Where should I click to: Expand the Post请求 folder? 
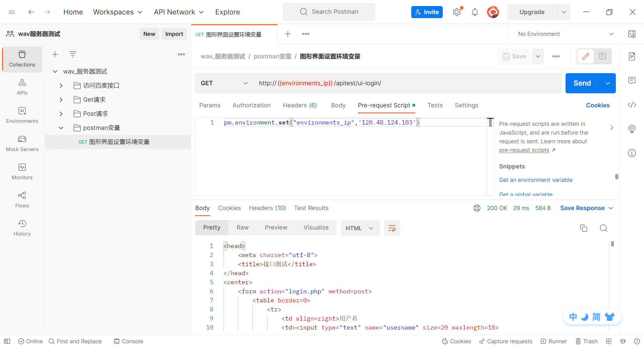tap(61, 114)
